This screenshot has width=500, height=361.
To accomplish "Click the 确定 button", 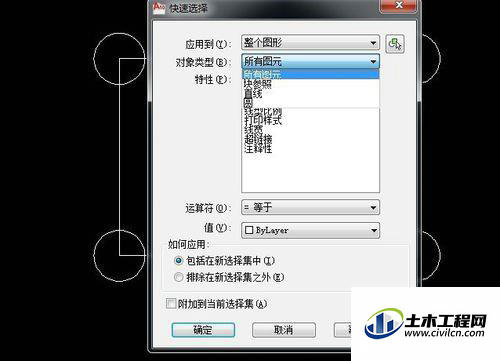I will coord(203,330).
